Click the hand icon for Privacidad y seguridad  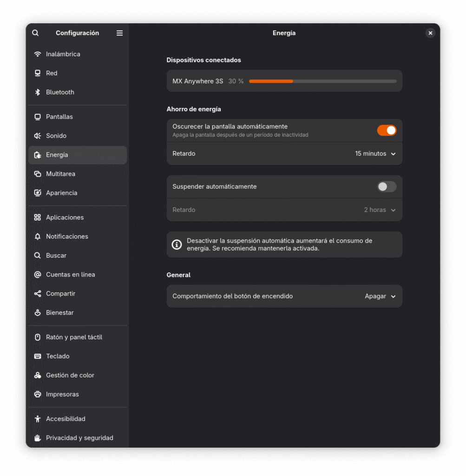point(38,438)
